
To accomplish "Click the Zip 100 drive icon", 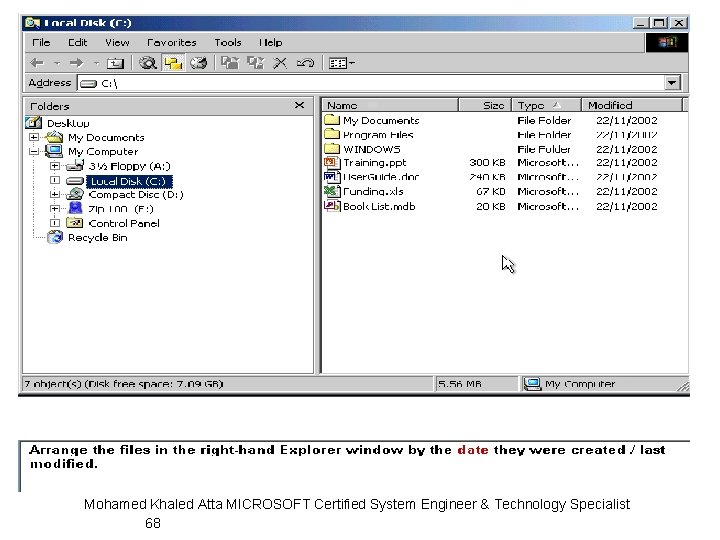I will pos(75,208).
